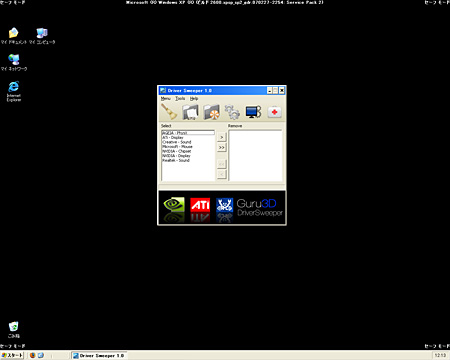The width and height of the screenshot is (450, 360).
Task: Click the broom clean icon
Action: [169, 112]
